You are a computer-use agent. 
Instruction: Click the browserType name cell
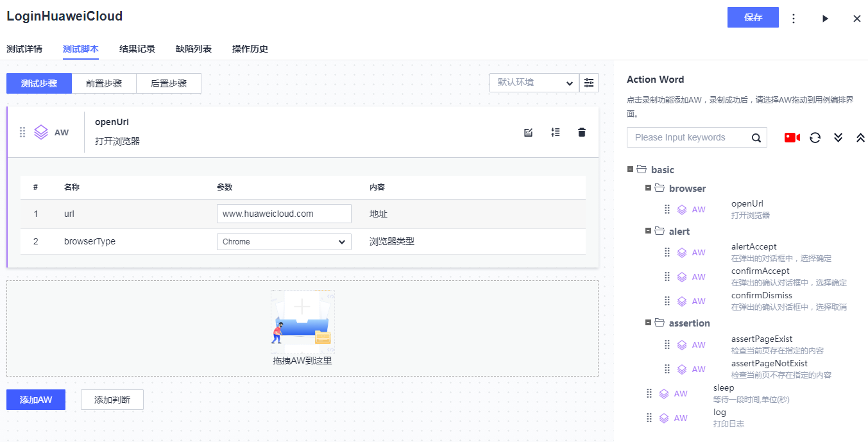pos(90,242)
